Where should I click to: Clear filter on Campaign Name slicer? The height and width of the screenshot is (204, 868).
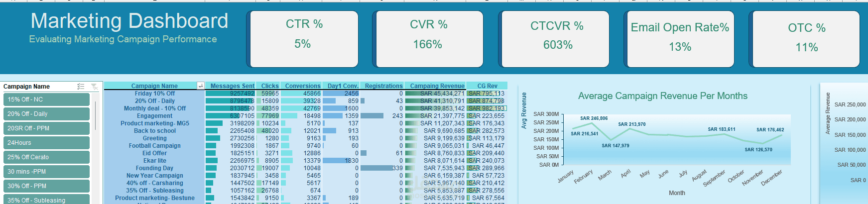coord(94,87)
